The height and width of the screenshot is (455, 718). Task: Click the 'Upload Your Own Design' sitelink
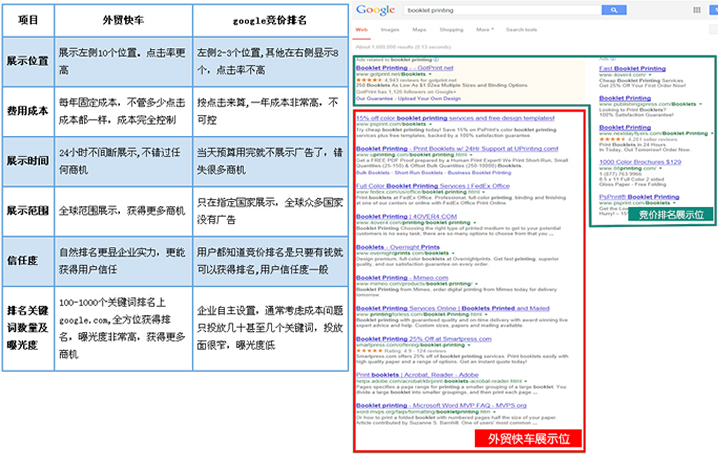[429, 98]
